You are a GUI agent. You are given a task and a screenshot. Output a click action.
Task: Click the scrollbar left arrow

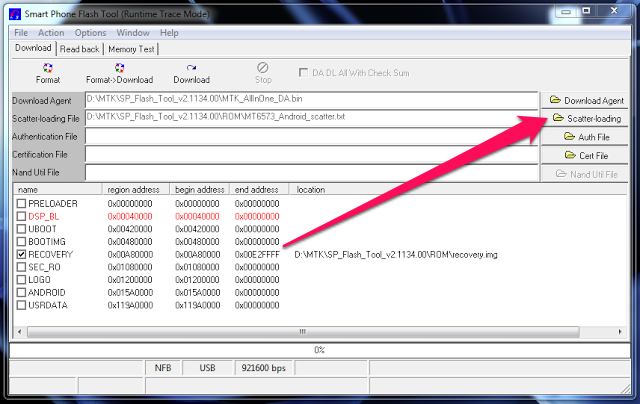(x=19, y=332)
